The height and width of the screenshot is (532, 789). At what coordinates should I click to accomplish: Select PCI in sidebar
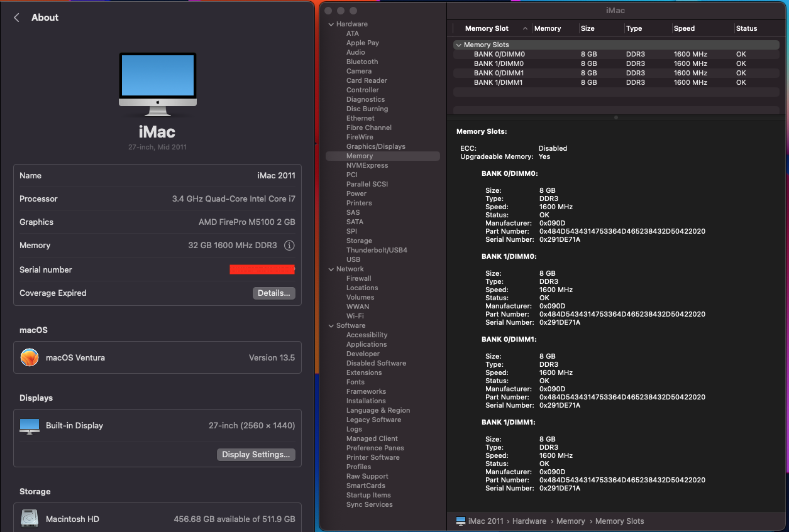click(x=352, y=175)
